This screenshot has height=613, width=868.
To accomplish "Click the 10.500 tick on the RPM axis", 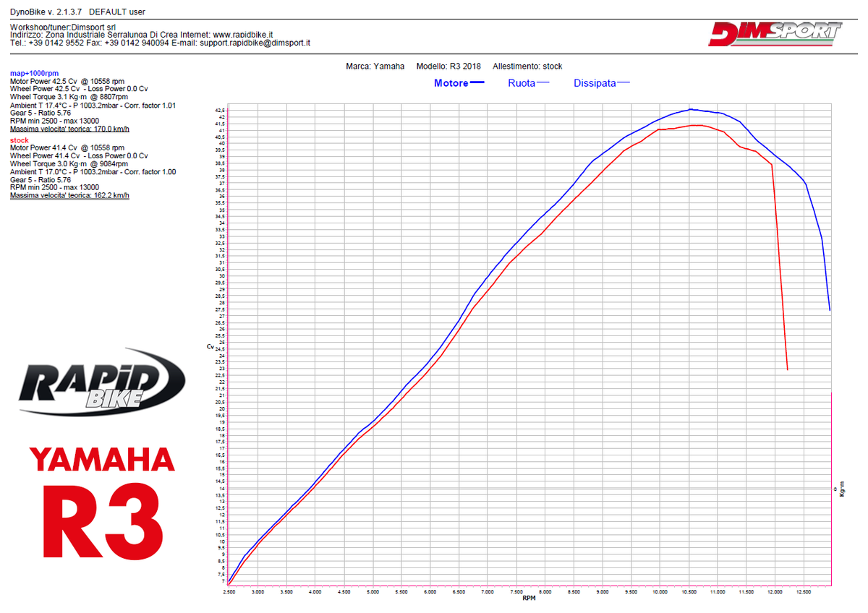I will (689, 592).
